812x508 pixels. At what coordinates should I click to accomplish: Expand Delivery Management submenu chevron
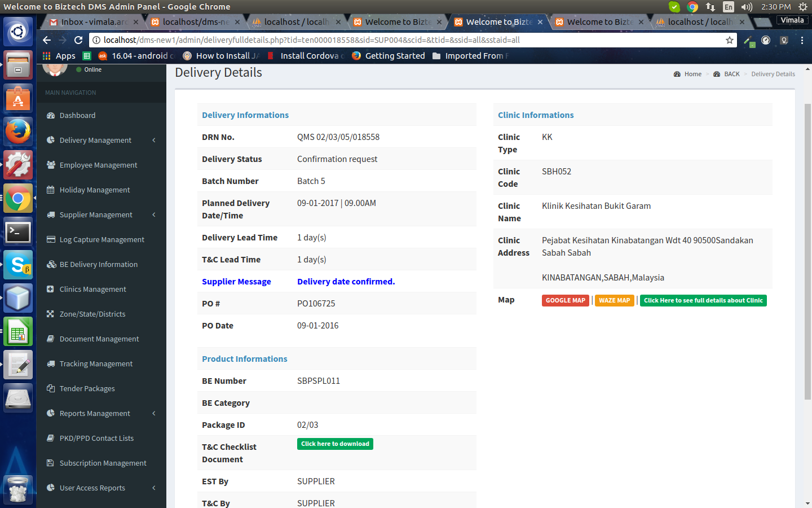point(154,140)
